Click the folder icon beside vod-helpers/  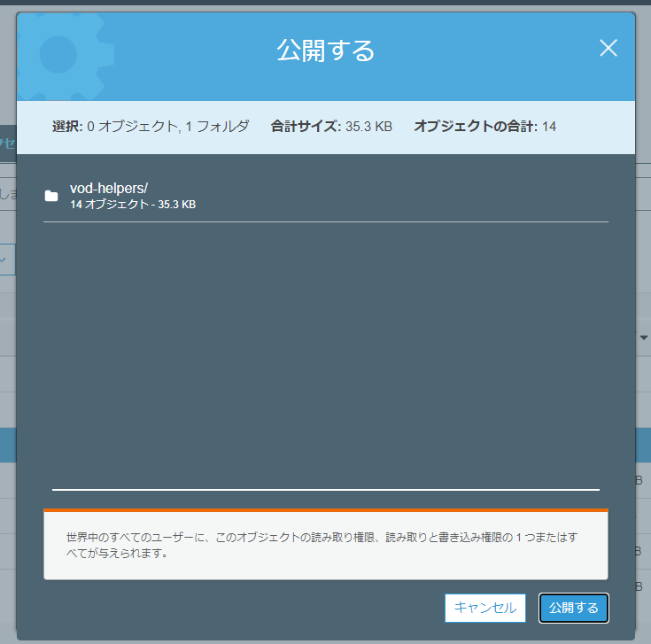[51, 196]
